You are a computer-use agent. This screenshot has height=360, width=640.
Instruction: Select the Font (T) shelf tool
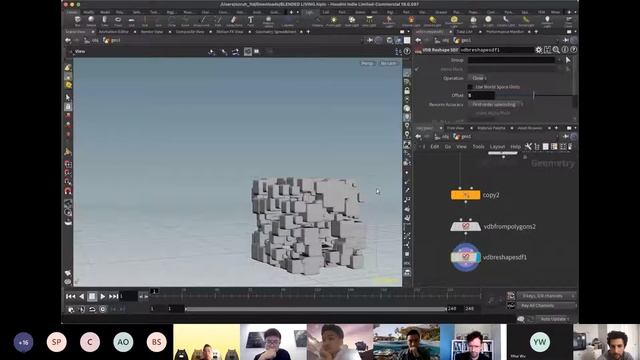point(251,20)
